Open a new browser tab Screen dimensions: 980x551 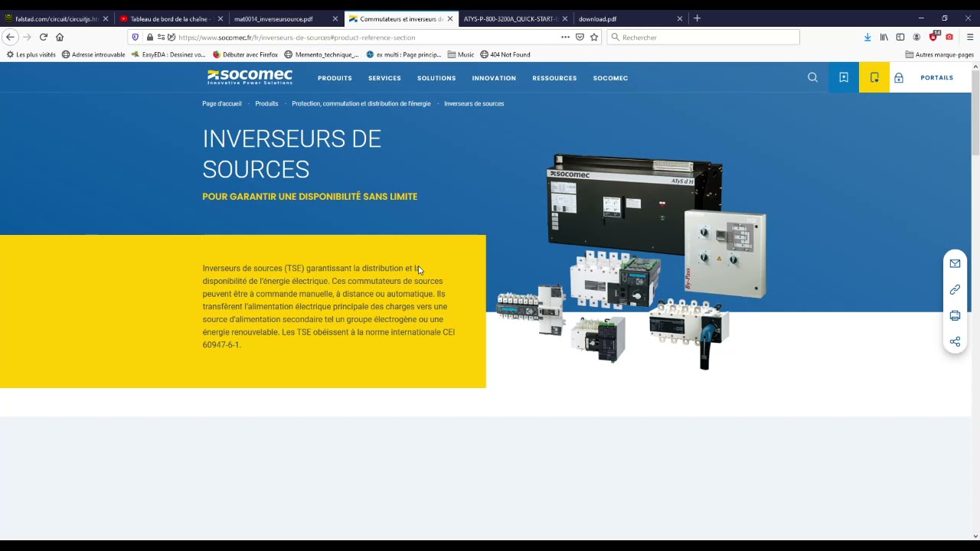(x=697, y=18)
